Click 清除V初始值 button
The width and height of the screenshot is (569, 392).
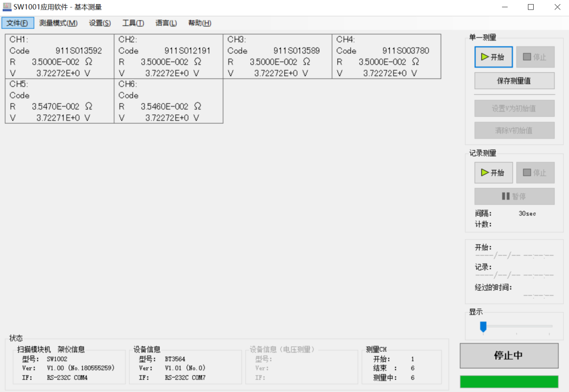[x=514, y=130]
